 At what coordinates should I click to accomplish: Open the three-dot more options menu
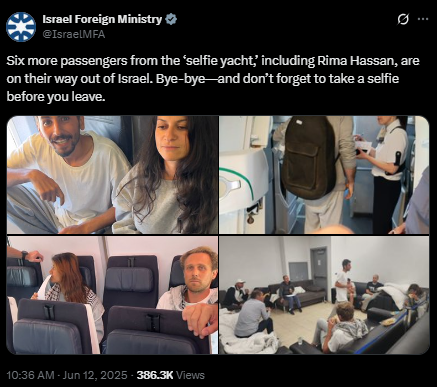pos(423,19)
